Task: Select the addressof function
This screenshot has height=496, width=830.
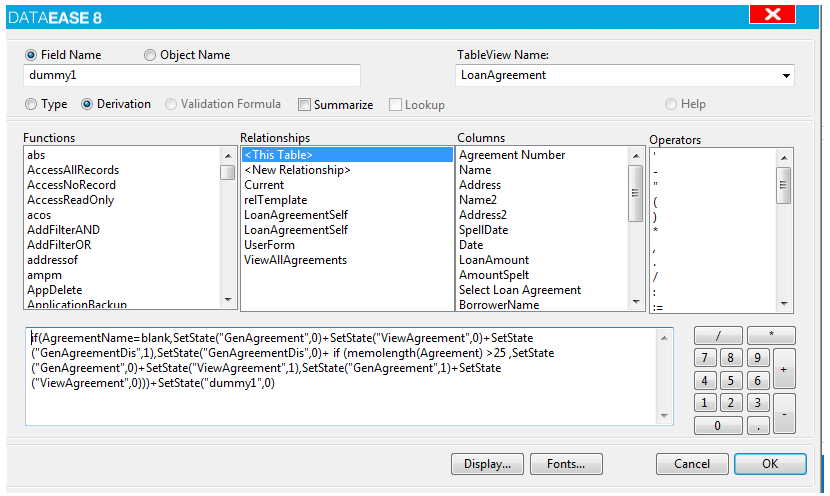Action: point(52,260)
